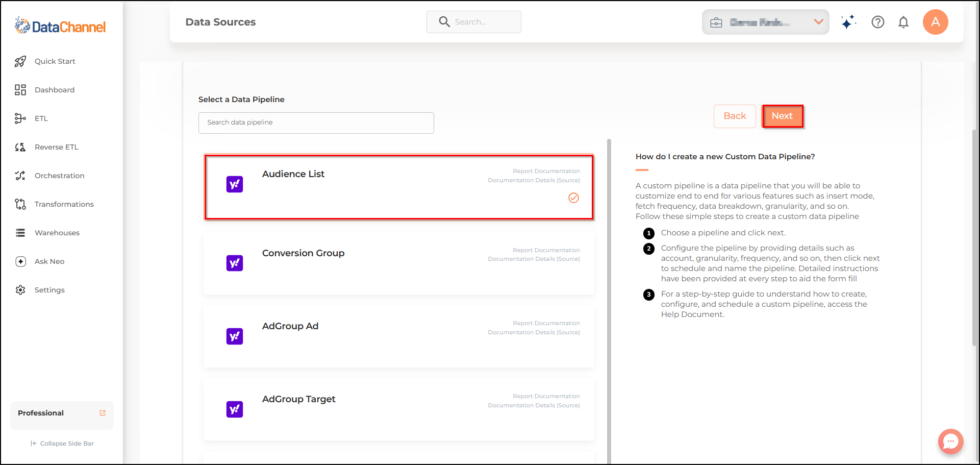Expand the workspace dropdown chevron
Viewport: 980px width, 465px height.
point(819,22)
